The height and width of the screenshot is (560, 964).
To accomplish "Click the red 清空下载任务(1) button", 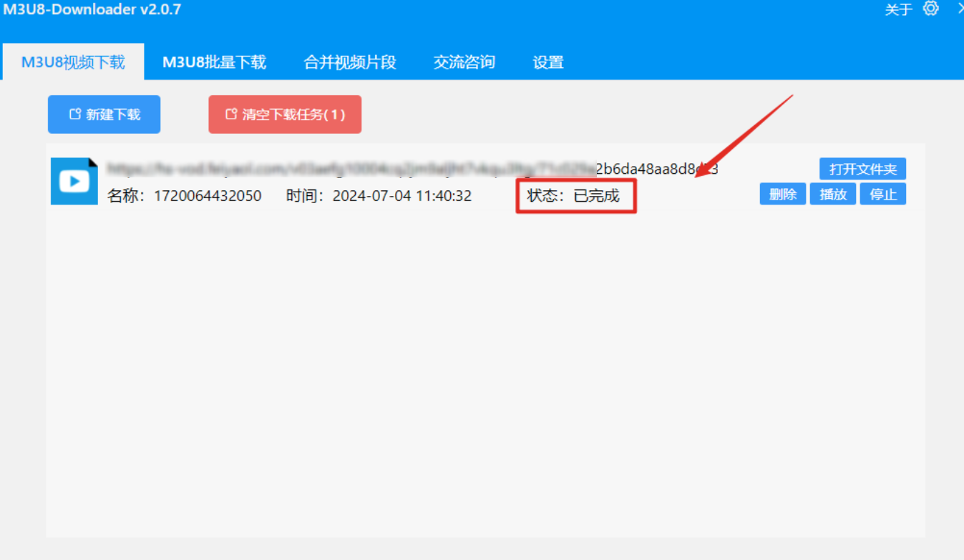I will (x=285, y=114).
